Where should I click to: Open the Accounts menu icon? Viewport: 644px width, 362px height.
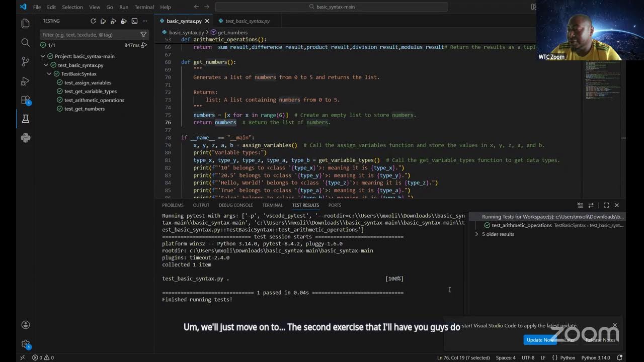pos(26,325)
